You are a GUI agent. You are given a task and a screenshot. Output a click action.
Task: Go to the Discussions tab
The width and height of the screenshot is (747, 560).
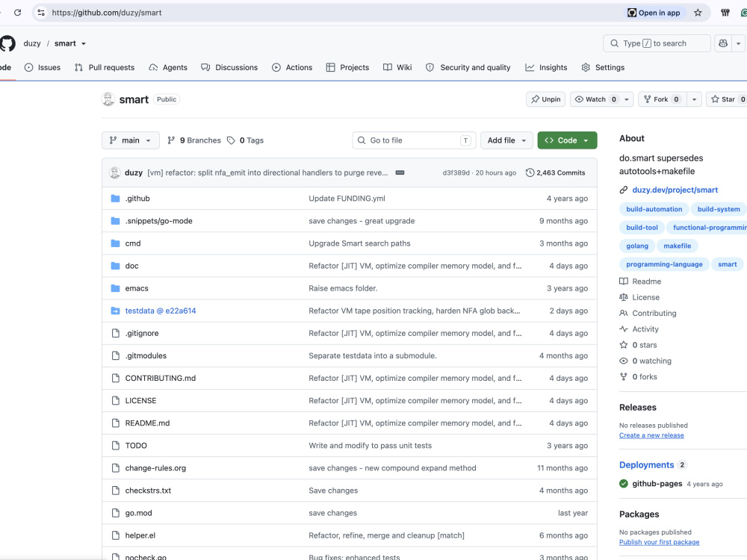(x=229, y=68)
